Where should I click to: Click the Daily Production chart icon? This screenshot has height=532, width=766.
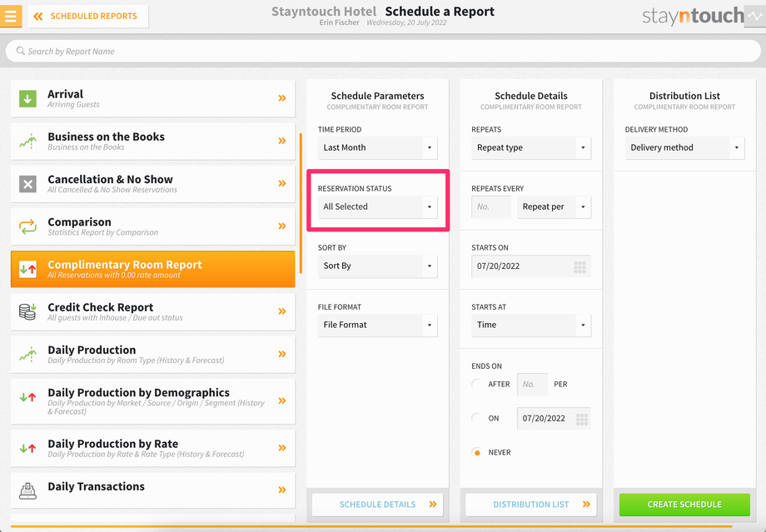coord(27,354)
